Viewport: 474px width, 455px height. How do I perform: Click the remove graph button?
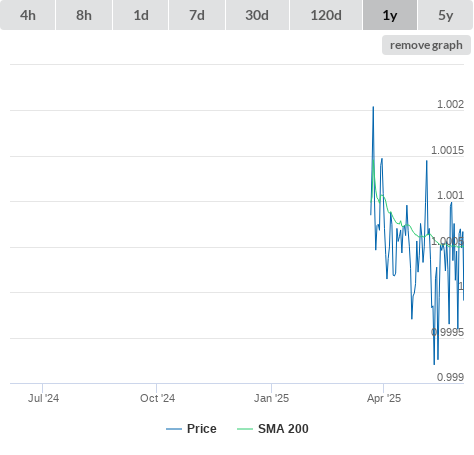click(426, 45)
